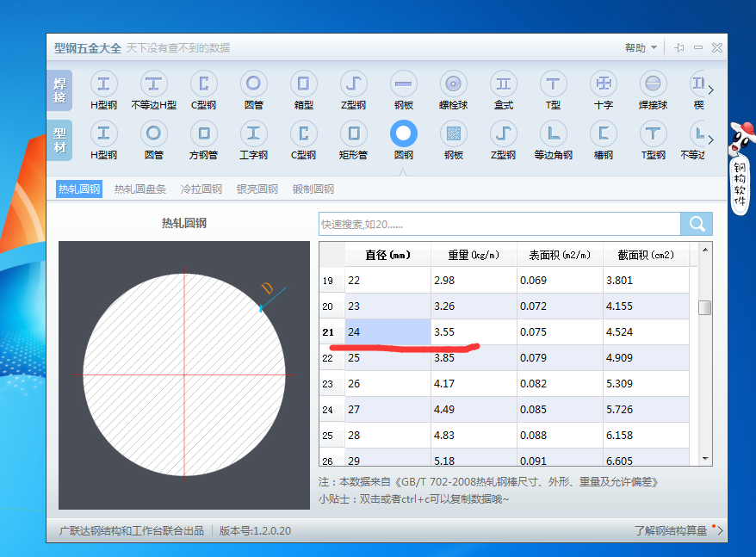Click the table scrollbar down arrow
The height and width of the screenshot is (557, 756).
(705, 459)
